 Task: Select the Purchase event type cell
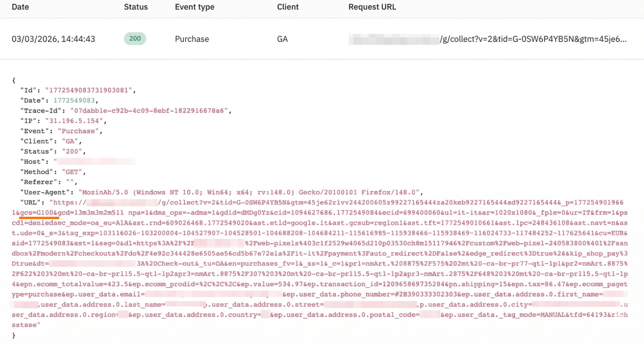coord(192,39)
